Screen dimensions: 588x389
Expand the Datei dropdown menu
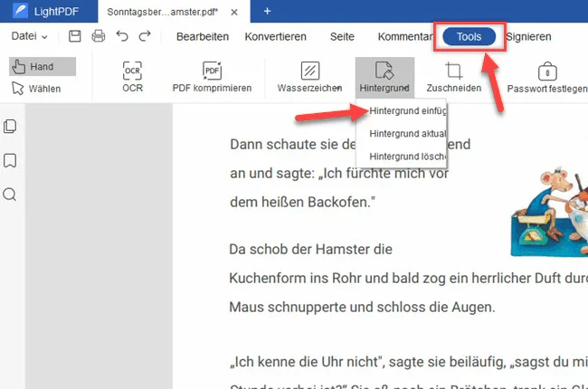(x=29, y=36)
